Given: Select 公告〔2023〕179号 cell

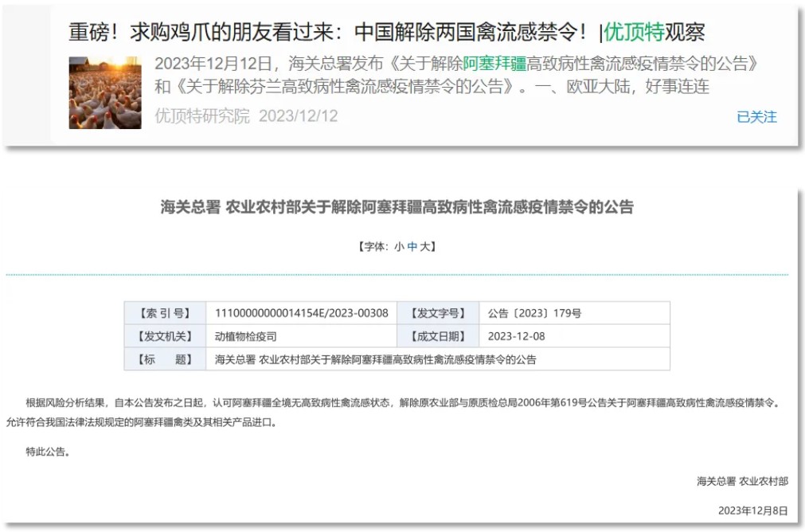Looking at the screenshot, I should pos(574,313).
